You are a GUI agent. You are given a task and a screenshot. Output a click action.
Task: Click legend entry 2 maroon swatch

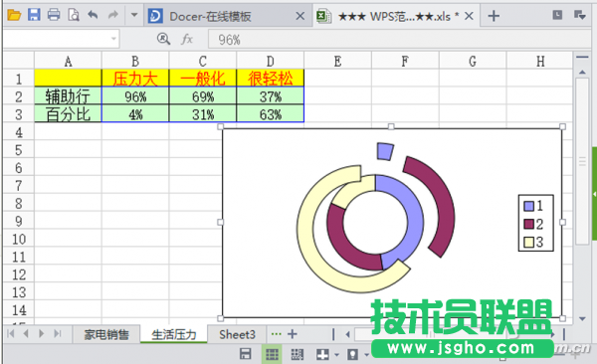tap(529, 224)
